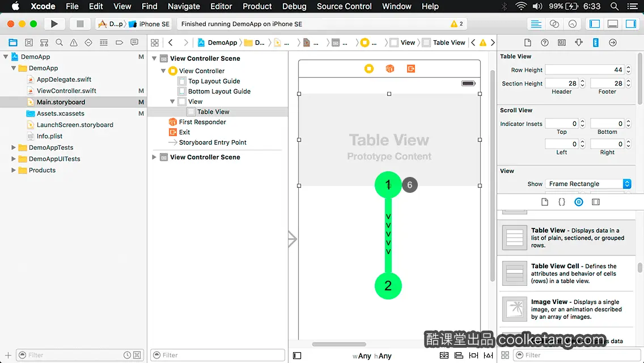Show the Code Snippet library
The height and width of the screenshot is (363, 644).
point(561,202)
